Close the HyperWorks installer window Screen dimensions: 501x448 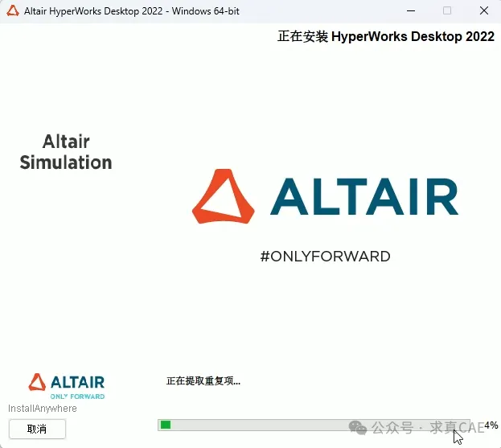point(484,11)
